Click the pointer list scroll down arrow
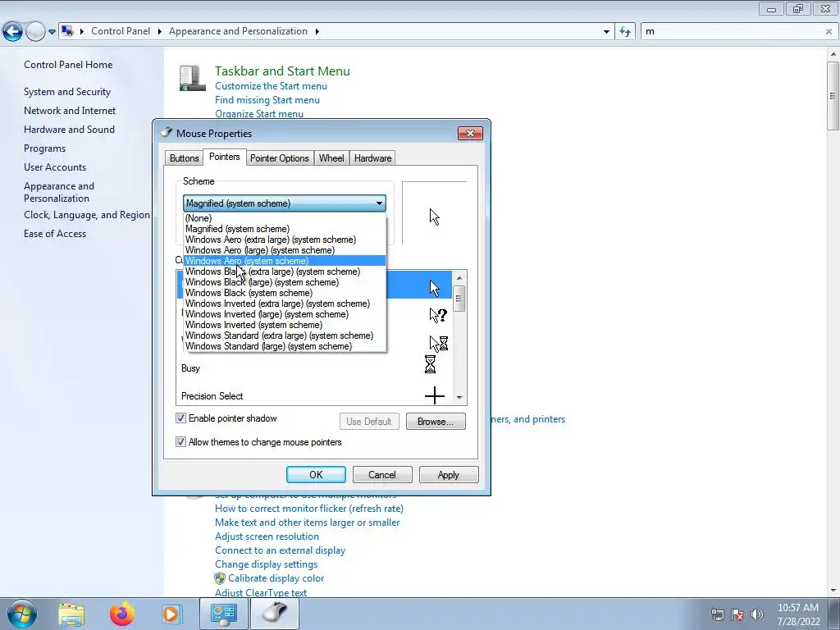The width and height of the screenshot is (840, 630). tap(459, 398)
